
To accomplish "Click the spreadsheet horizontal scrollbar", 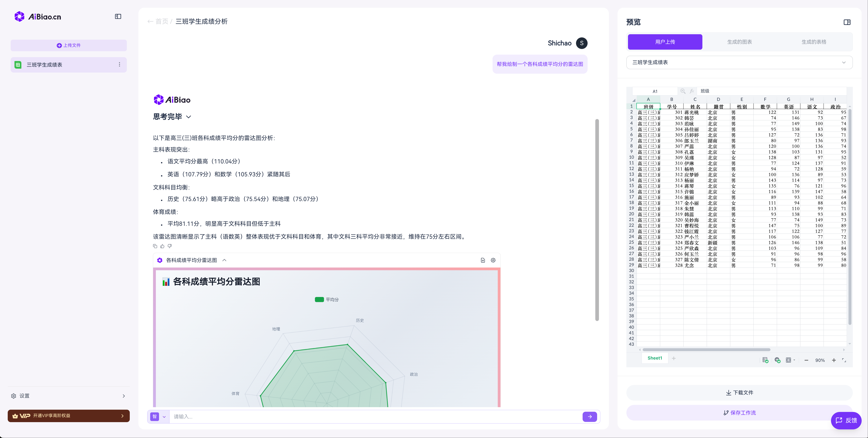I will (706, 350).
